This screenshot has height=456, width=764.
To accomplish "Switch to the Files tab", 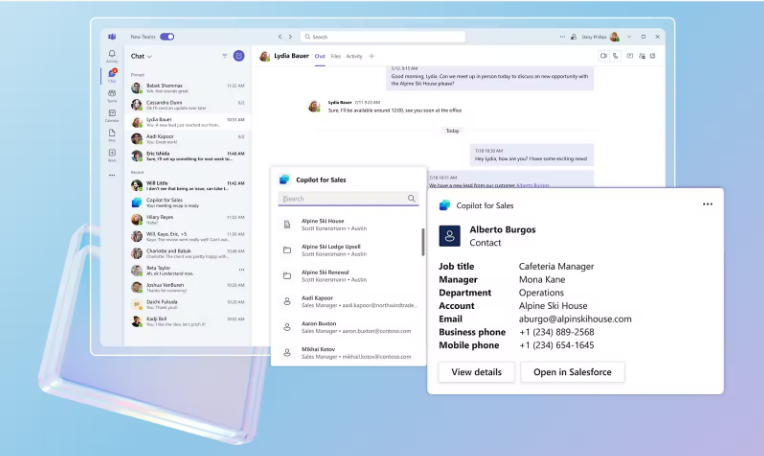I will (336, 56).
